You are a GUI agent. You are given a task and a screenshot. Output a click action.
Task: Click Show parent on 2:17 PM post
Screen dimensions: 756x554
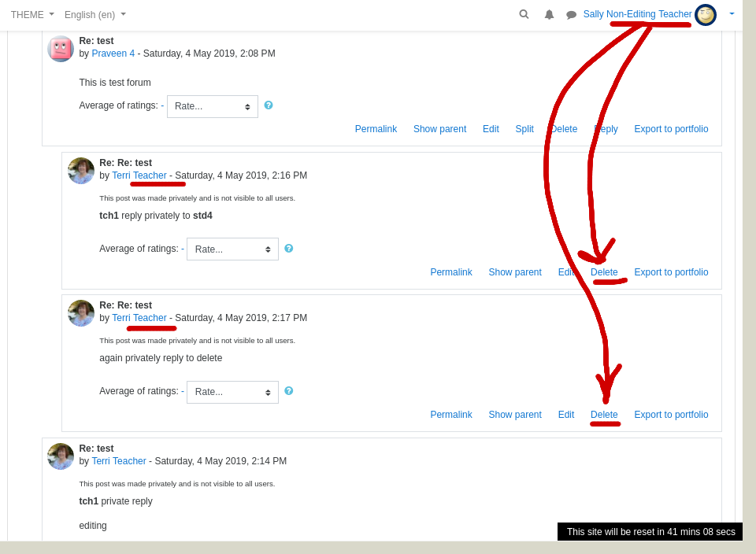click(515, 415)
